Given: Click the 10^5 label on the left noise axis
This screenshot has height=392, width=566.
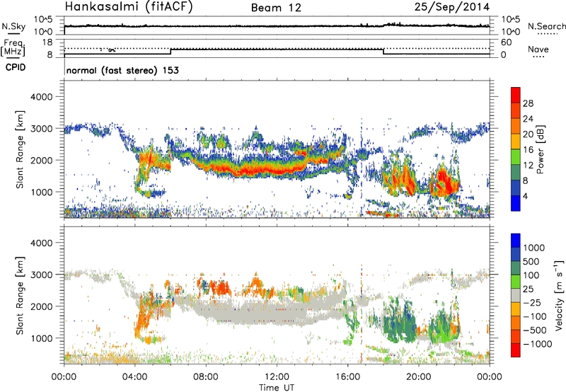Looking at the screenshot, I should tap(43, 19).
